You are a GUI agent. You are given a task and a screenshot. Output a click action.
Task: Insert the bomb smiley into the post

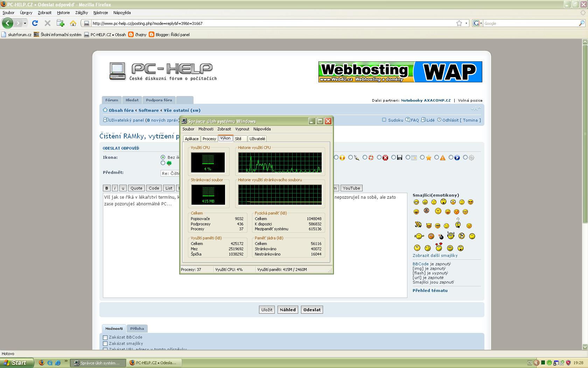pyautogui.click(x=441, y=237)
